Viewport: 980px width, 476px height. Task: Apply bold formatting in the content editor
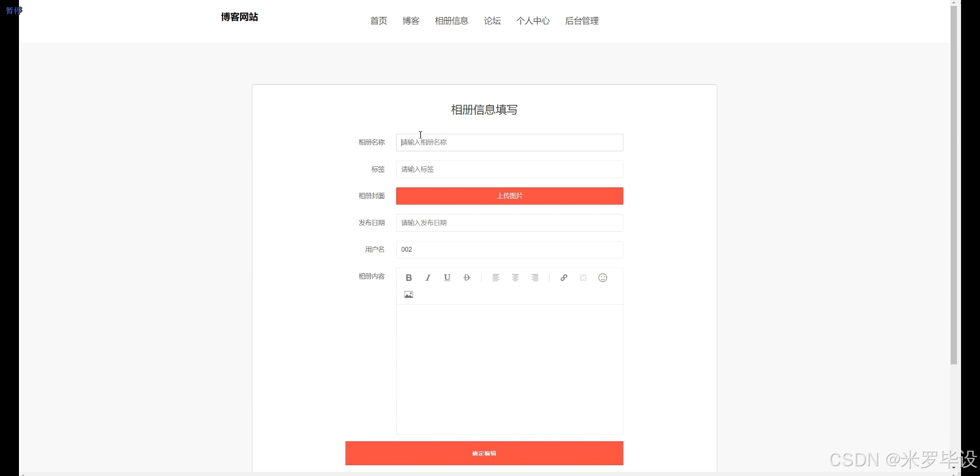tap(408, 277)
